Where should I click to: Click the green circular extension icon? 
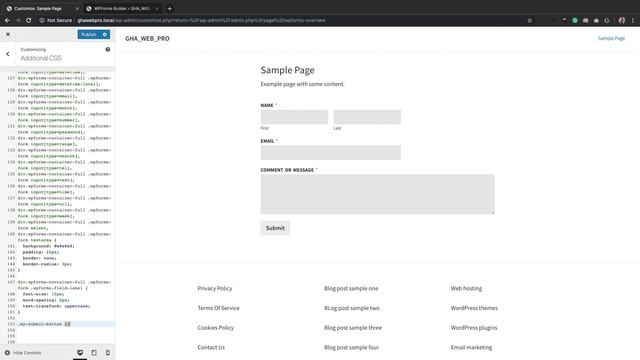(x=575, y=20)
